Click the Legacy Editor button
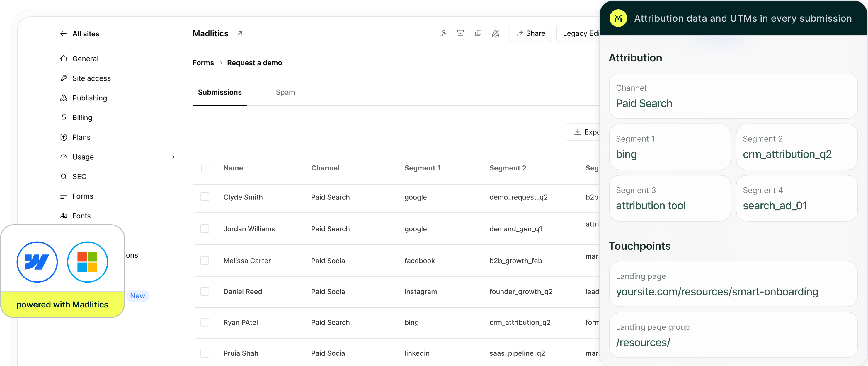 coord(578,33)
